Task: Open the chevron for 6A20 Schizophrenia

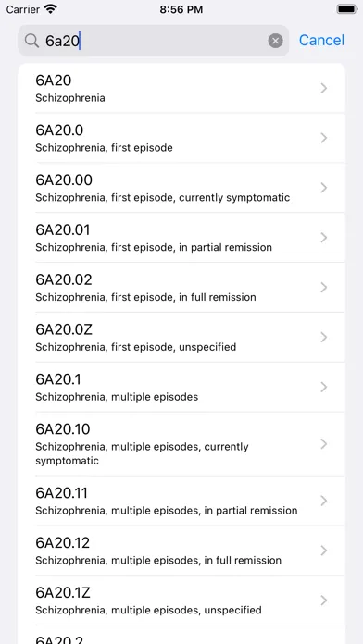Action: coord(324,88)
